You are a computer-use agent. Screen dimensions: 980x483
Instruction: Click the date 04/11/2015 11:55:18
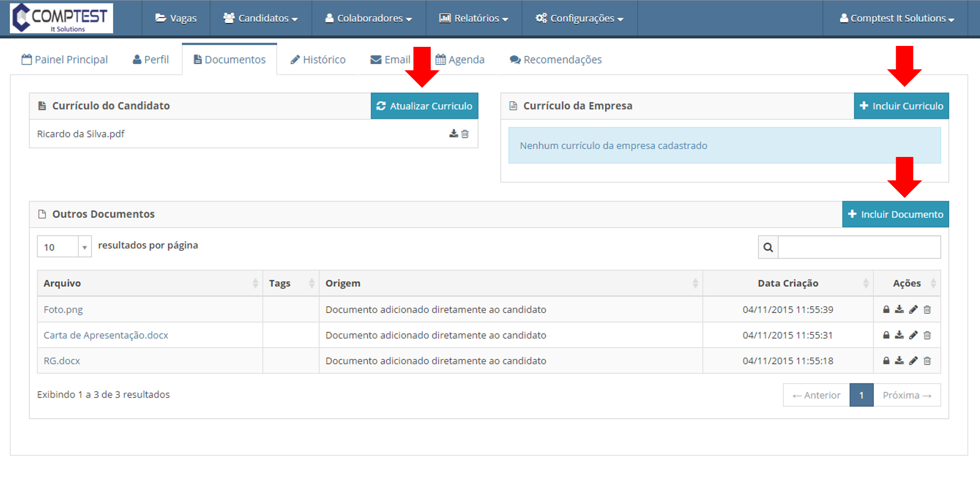[788, 361]
